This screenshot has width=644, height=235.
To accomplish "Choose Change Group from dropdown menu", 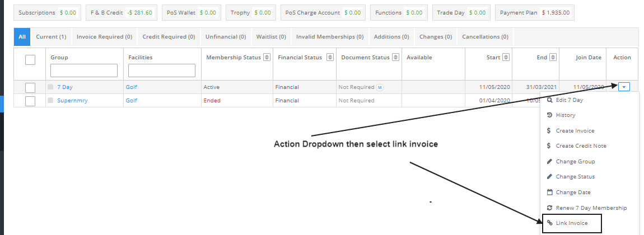I will coord(576,161).
